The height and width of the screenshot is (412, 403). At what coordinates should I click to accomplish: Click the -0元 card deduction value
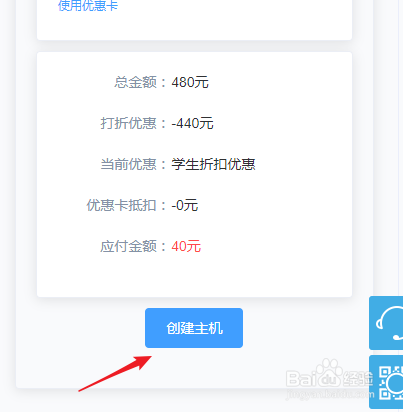click(185, 205)
